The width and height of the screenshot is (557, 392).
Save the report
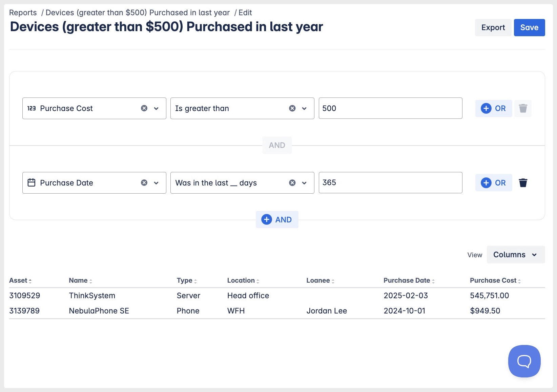pos(529,27)
